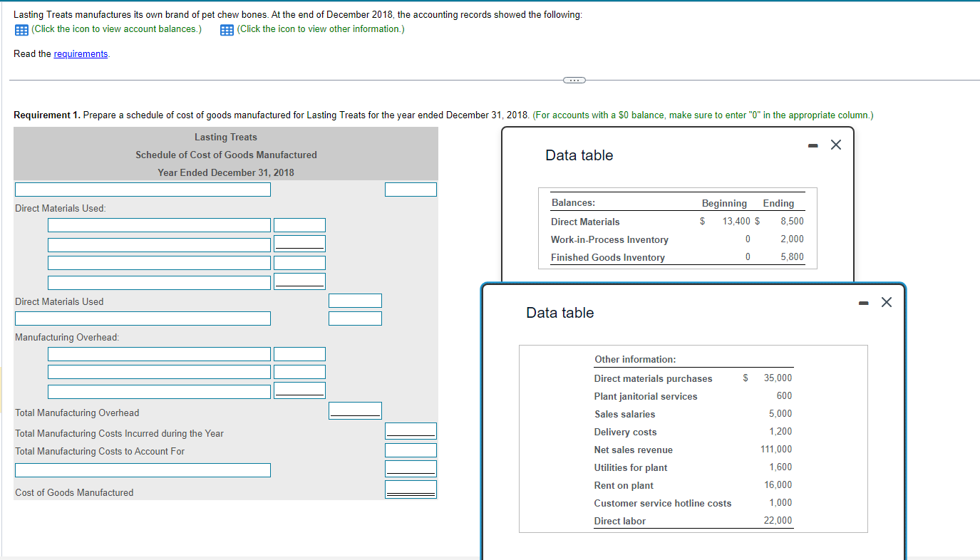The height and width of the screenshot is (560, 980).
Task: Click the 111,000 net sales value
Action: pyautogui.click(x=776, y=449)
